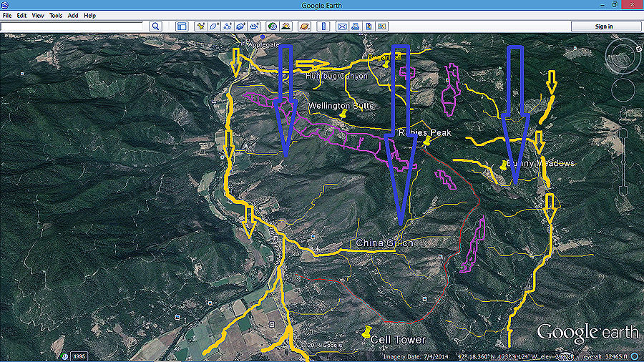Click the 1995 historical imagery date button
The height and width of the screenshot is (362, 644).
coord(79,356)
